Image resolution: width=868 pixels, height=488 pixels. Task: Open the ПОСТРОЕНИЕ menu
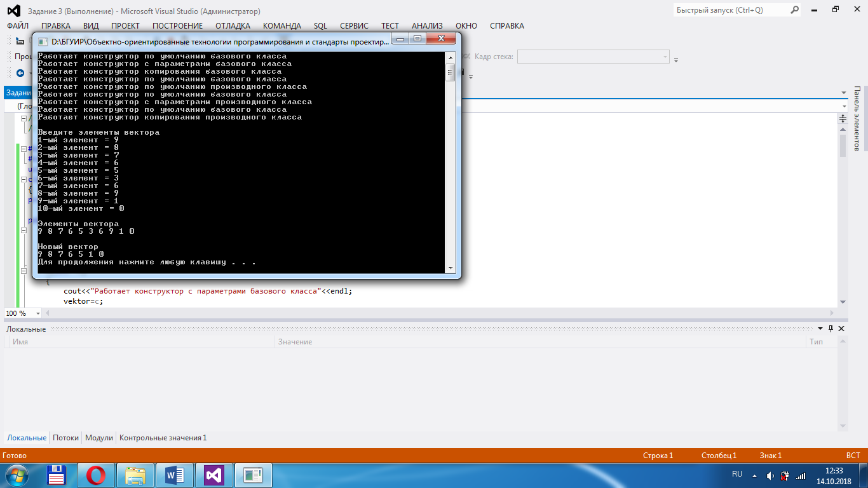tap(178, 26)
